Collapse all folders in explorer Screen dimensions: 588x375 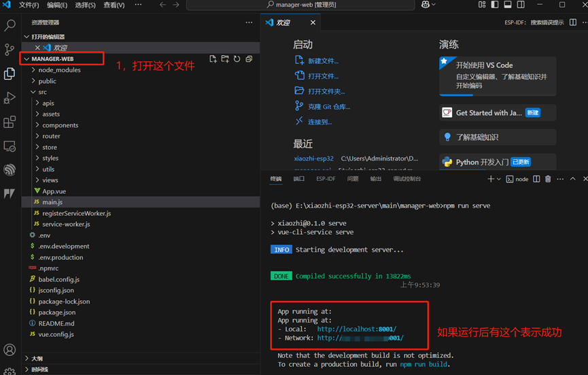pyautogui.click(x=249, y=59)
